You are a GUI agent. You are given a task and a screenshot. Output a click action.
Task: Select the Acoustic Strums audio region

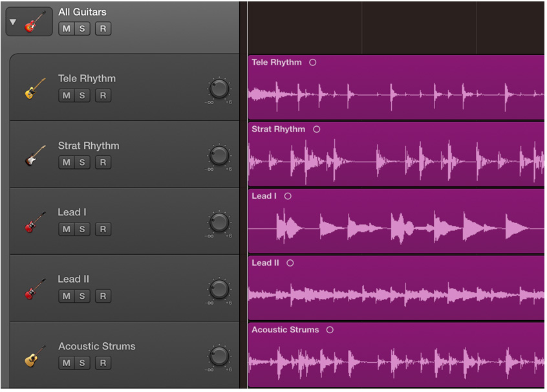396,354
